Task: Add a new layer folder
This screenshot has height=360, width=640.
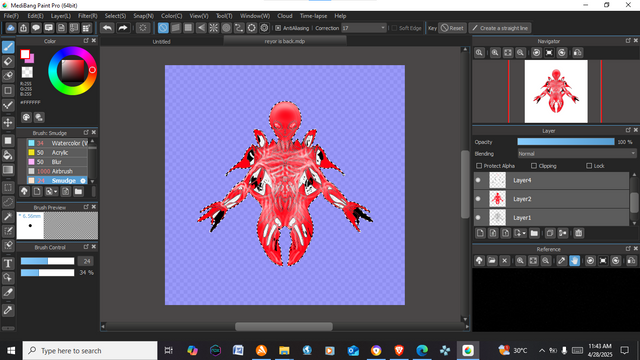Action: coord(534,233)
